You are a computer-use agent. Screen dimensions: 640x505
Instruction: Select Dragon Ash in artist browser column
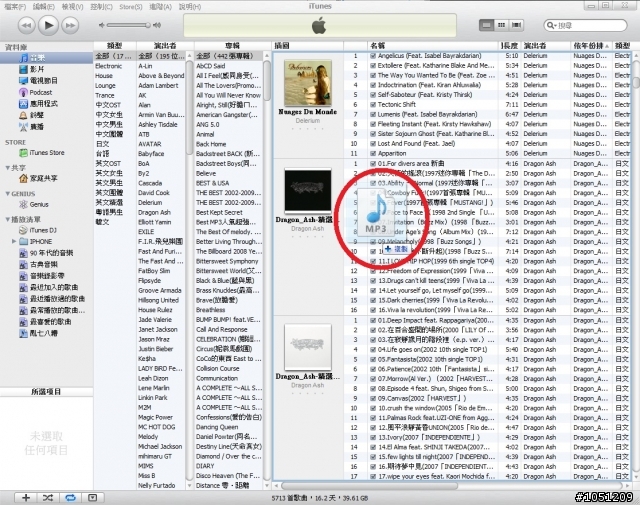click(x=161, y=213)
